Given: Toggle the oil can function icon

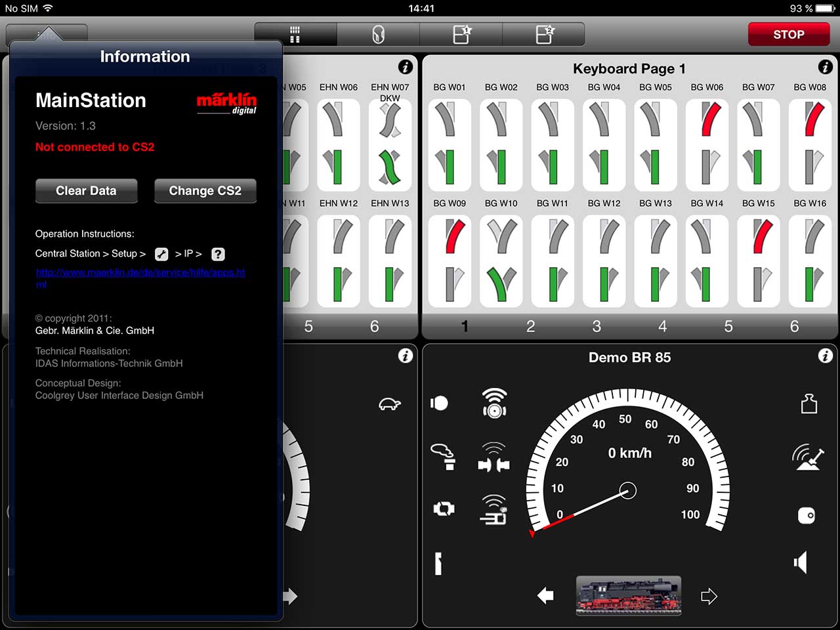Looking at the screenshot, I should tap(809, 403).
